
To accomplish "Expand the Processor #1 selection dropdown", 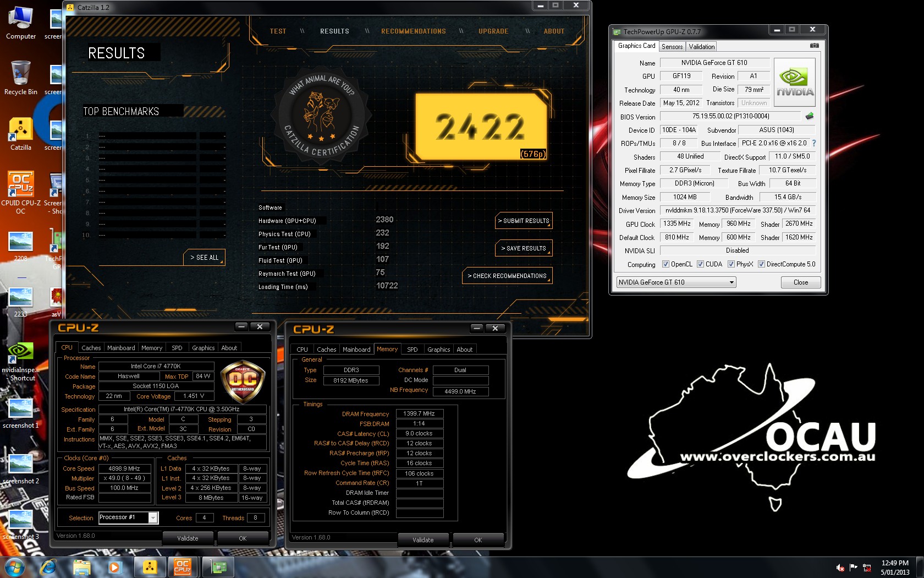I will coord(153,518).
